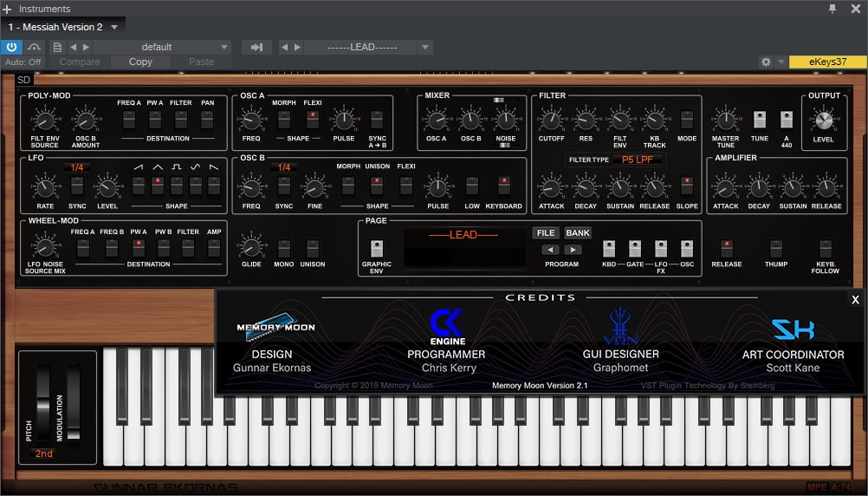Open the preset file document icon
The image size is (868, 496).
[x=57, y=47]
